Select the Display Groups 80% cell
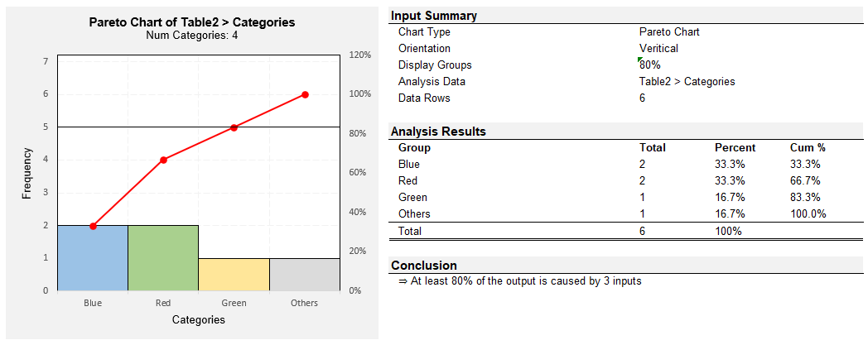The height and width of the screenshot is (345, 868). 650,65
